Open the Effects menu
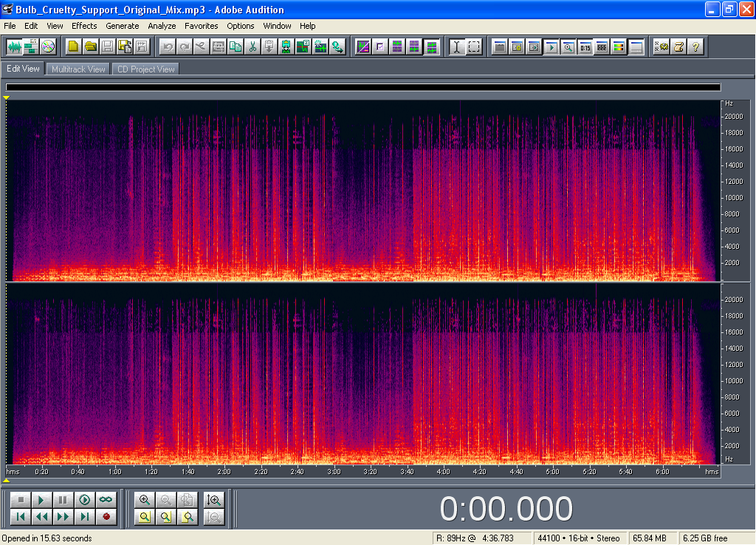 coord(84,26)
